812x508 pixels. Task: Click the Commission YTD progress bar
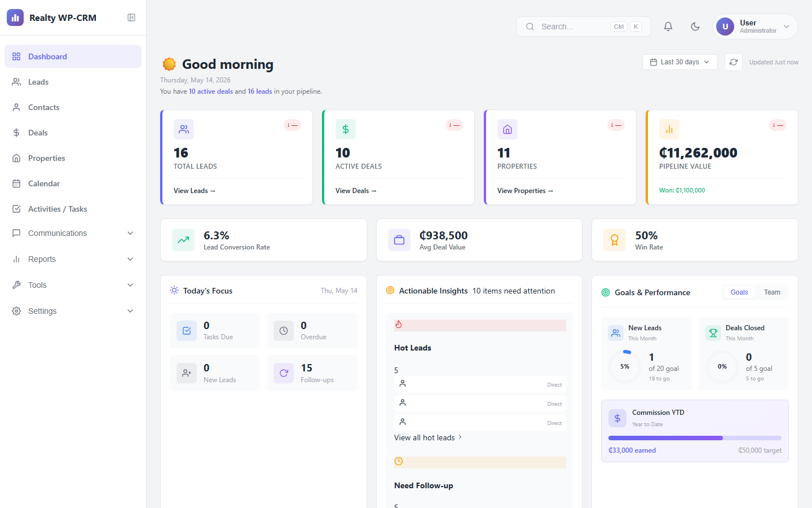coord(695,438)
